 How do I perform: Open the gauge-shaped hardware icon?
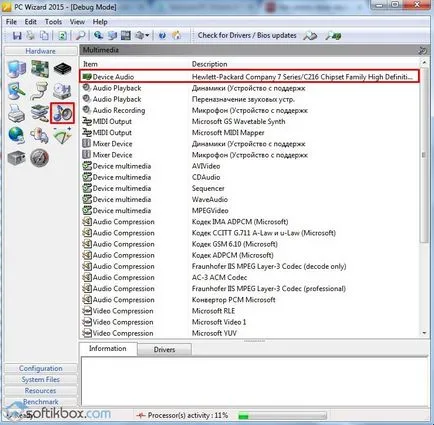point(40,158)
